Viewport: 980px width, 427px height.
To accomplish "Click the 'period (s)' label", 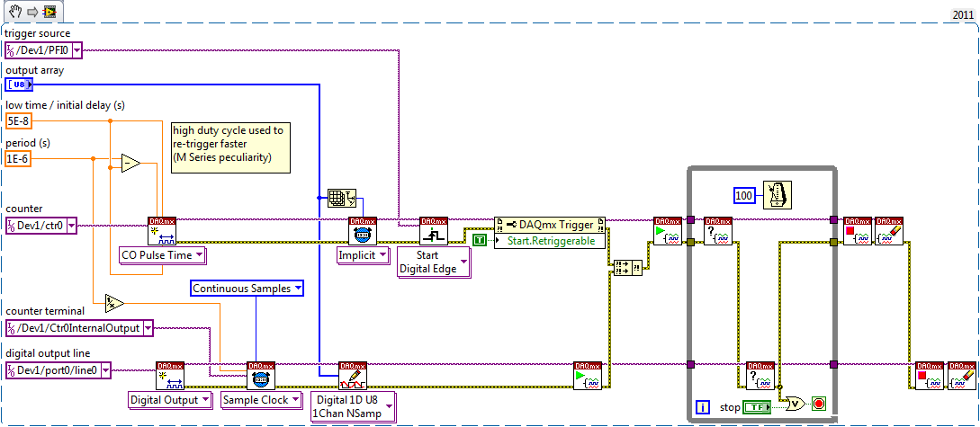I will pos(29,142).
